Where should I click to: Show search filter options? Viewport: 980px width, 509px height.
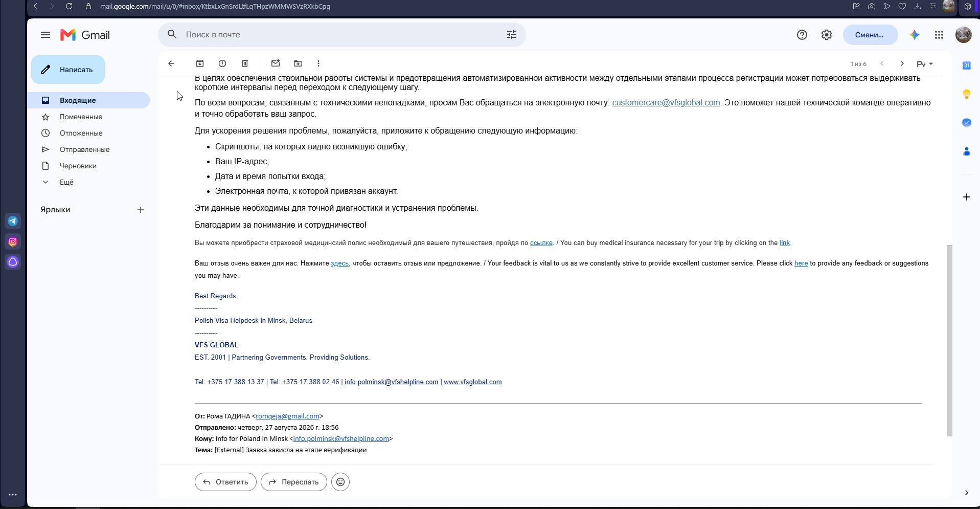512,34
